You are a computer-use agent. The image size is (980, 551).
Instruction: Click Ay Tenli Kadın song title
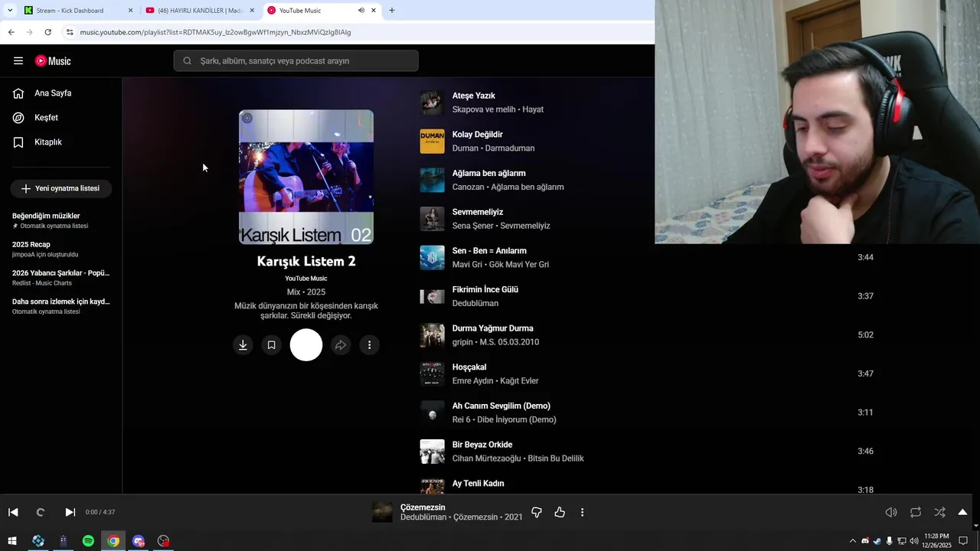tap(479, 484)
